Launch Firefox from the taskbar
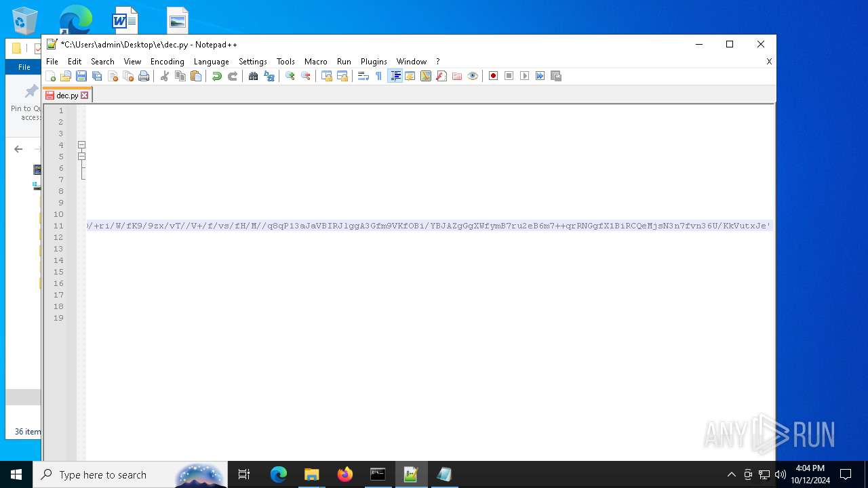Image resolution: width=868 pixels, height=488 pixels. 345,474
